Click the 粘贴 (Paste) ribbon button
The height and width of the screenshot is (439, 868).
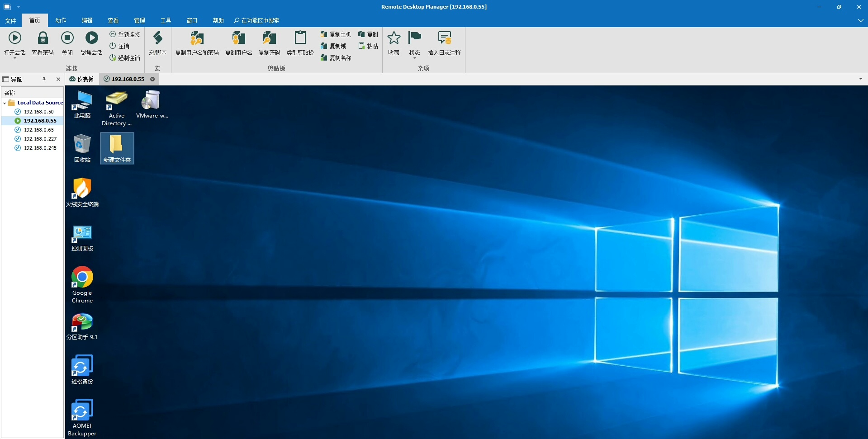pyautogui.click(x=368, y=46)
